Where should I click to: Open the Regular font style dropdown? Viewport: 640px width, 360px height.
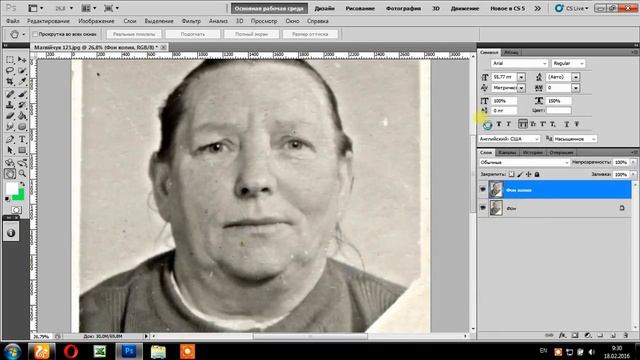point(568,63)
